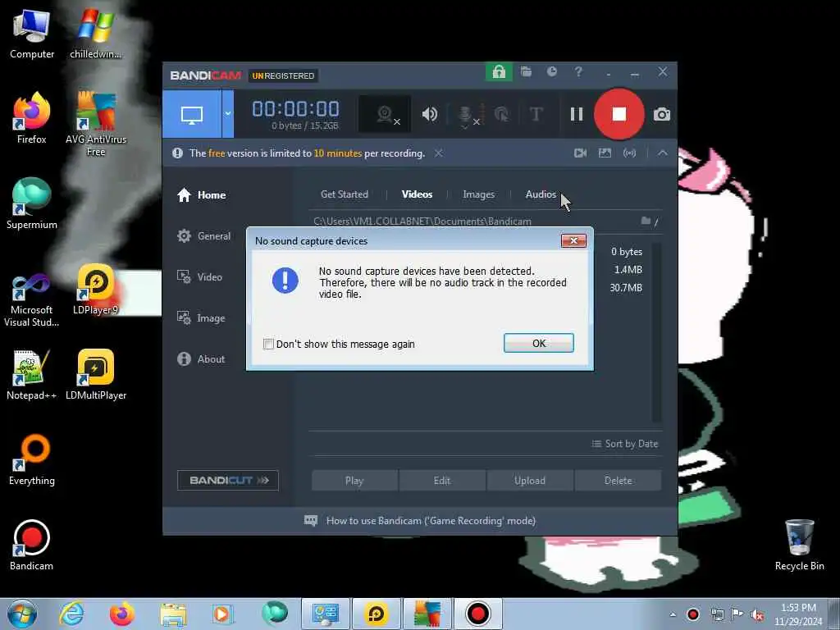840x630 pixels.
Task: Toggle the microphone icon in toolbar
Action: 466,114
